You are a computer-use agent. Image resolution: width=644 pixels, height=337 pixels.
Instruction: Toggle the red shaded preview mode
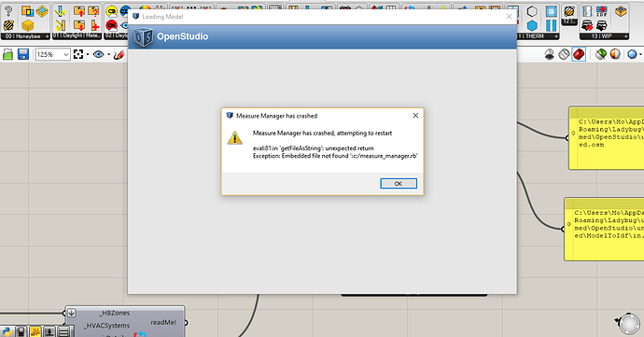coord(579,54)
